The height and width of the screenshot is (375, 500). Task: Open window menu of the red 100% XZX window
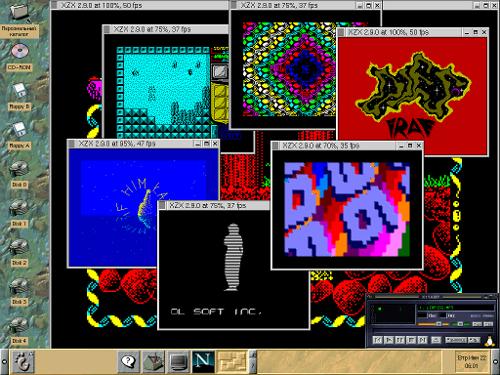pos(341,32)
